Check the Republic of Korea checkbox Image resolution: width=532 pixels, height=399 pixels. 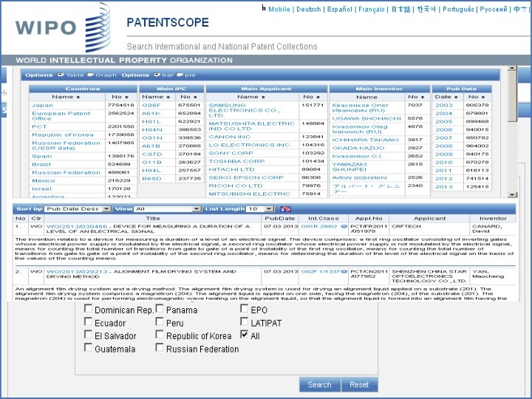click(x=160, y=335)
